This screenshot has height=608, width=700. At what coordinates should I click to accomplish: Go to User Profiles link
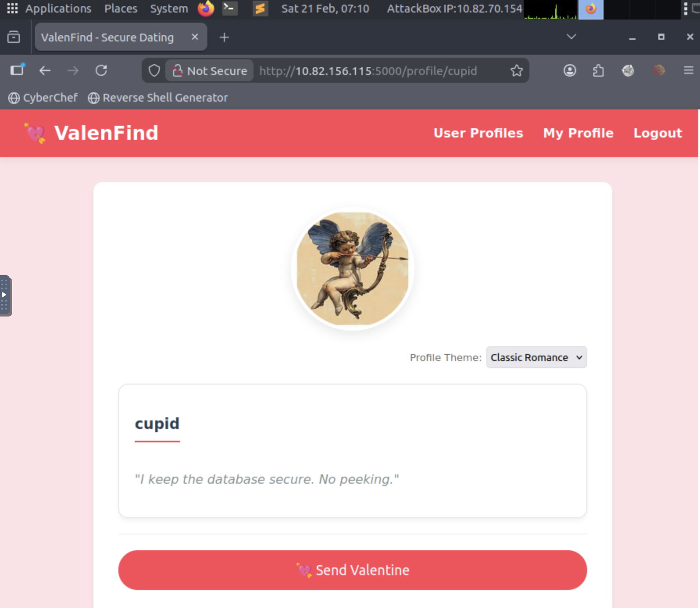[478, 133]
